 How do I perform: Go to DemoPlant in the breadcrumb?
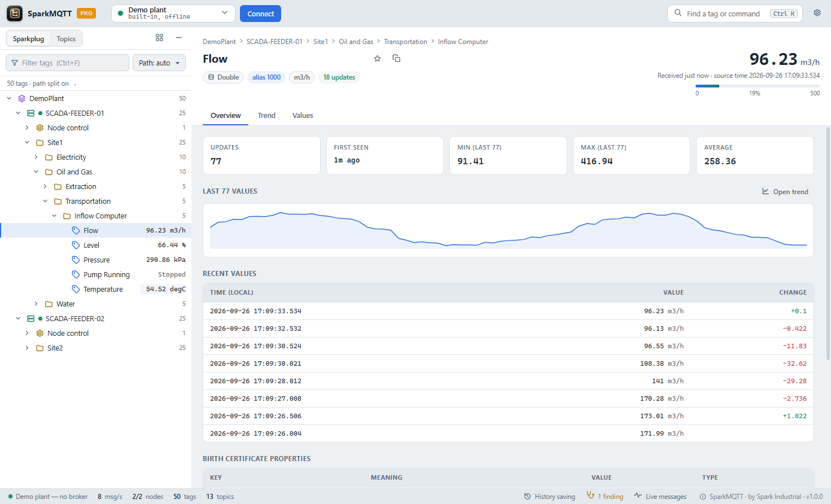pos(219,42)
